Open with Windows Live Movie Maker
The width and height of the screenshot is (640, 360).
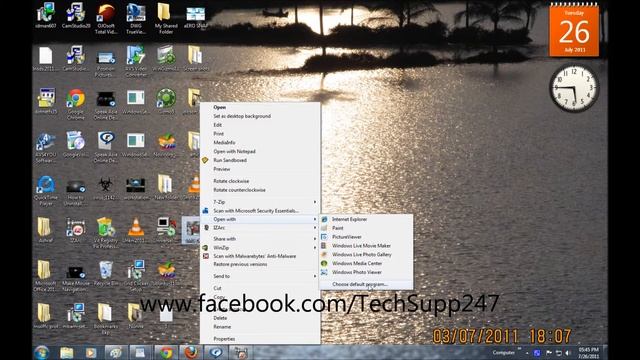(366, 246)
